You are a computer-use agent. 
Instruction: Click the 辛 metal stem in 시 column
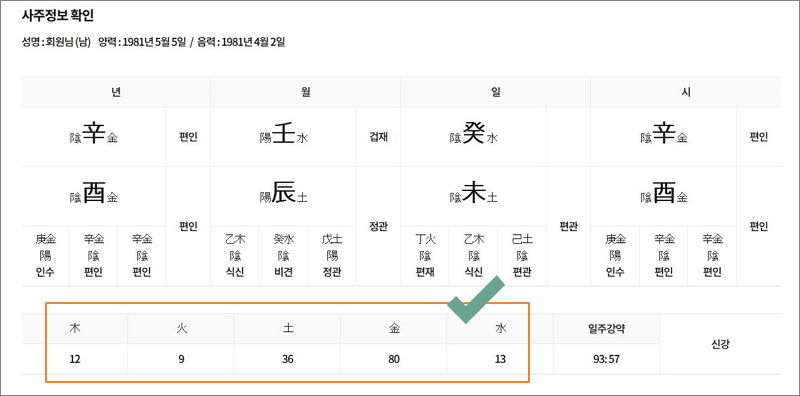click(x=664, y=134)
